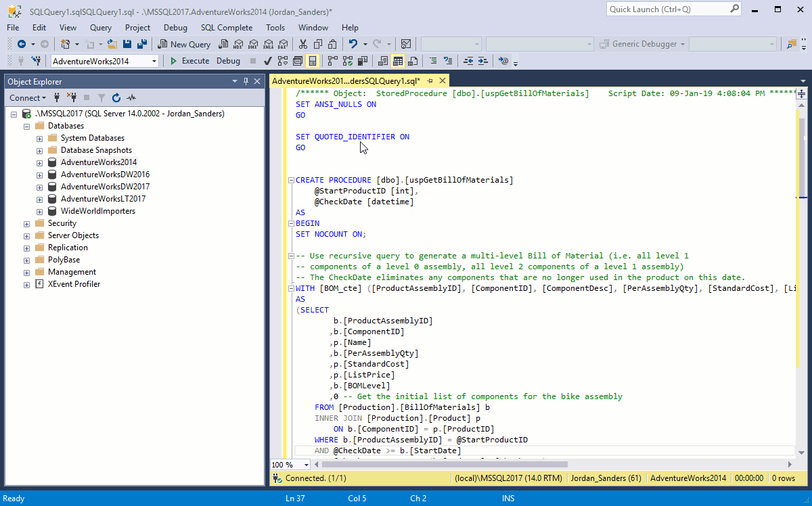Click the New Query button

184,44
